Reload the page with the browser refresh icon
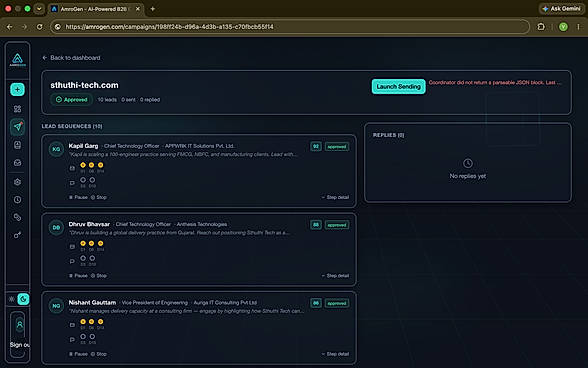Screen dimensions: 588x368 (x=39, y=27)
